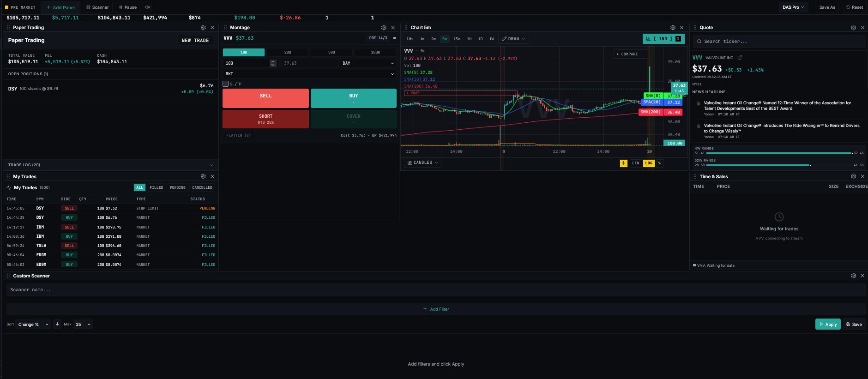Close the Time & Sales panel

[x=862, y=176]
